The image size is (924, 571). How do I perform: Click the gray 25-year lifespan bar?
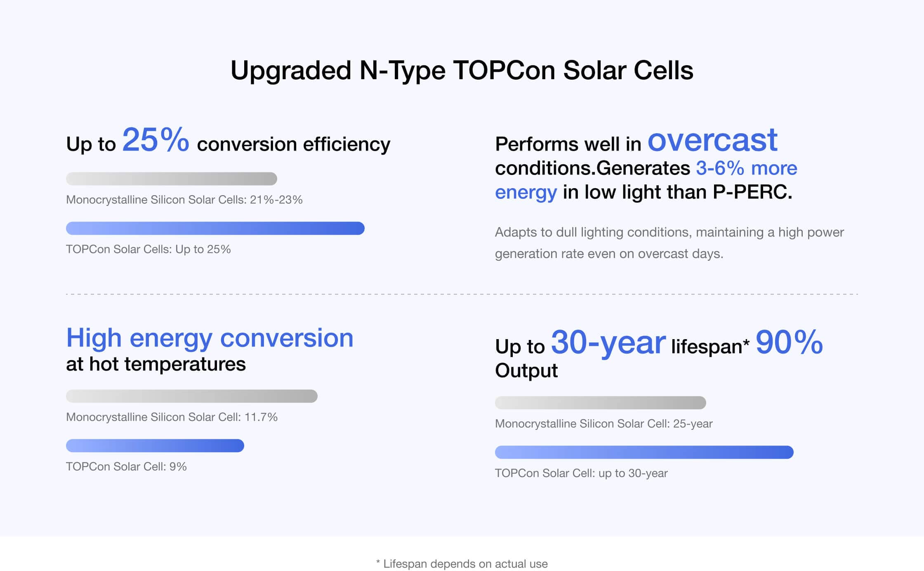click(x=600, y=403)
